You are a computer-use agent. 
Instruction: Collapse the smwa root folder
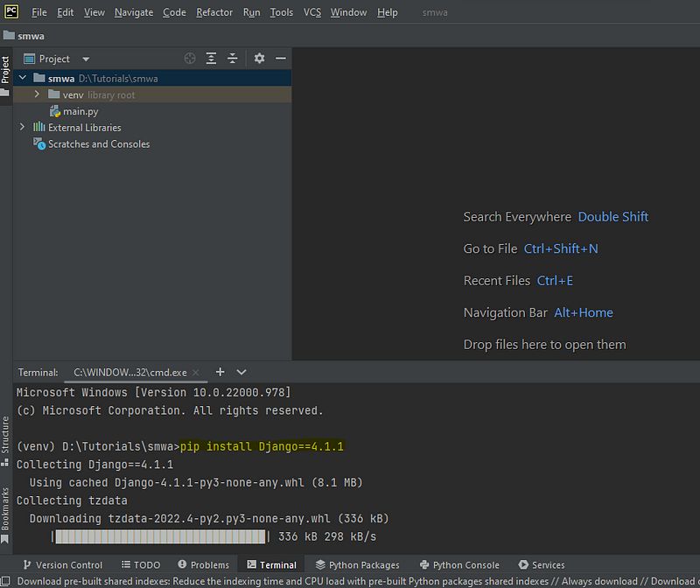23,78
